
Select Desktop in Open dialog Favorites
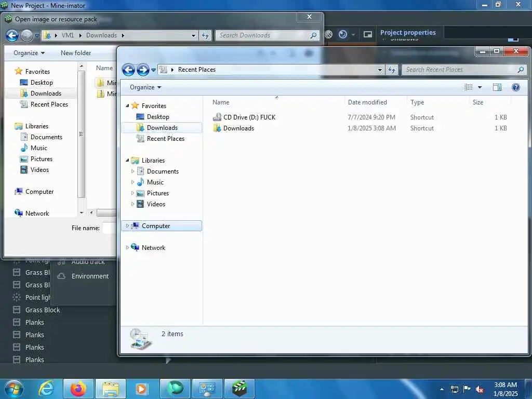(x=36, y=83)
